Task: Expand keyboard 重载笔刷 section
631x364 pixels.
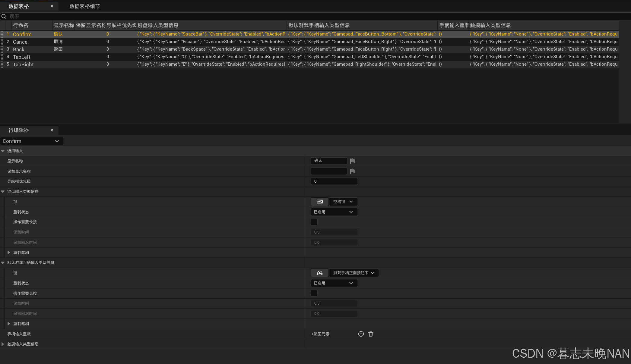Action: click(9, 253)
